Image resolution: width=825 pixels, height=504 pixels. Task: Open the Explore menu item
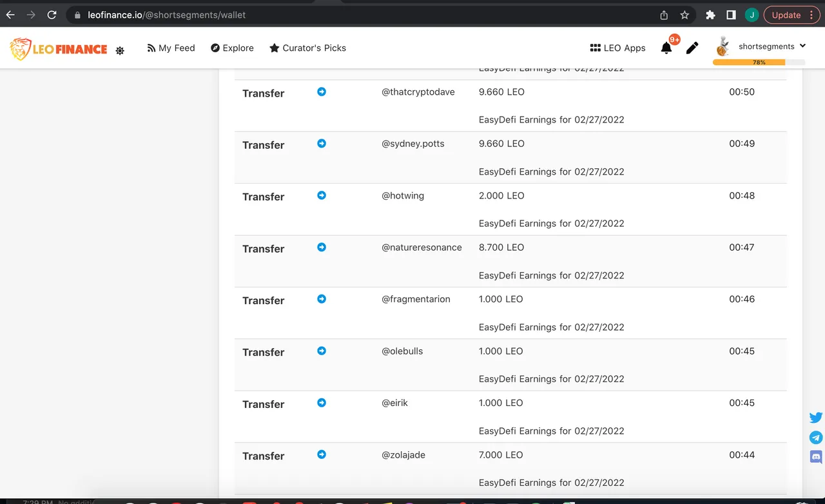[x=232, y=48]
